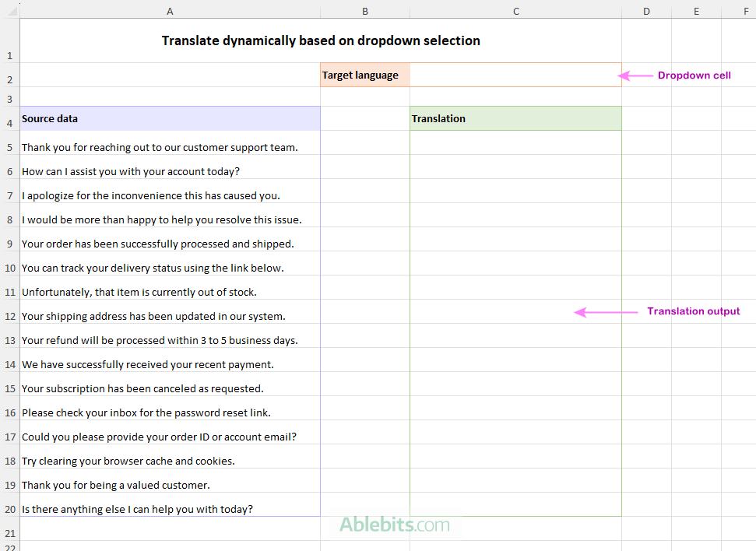The height and width of the screenshot is (551, 756).
Task: Select cell 'Your subscription has been canceled as requested.'
Action: coord(170,384)
